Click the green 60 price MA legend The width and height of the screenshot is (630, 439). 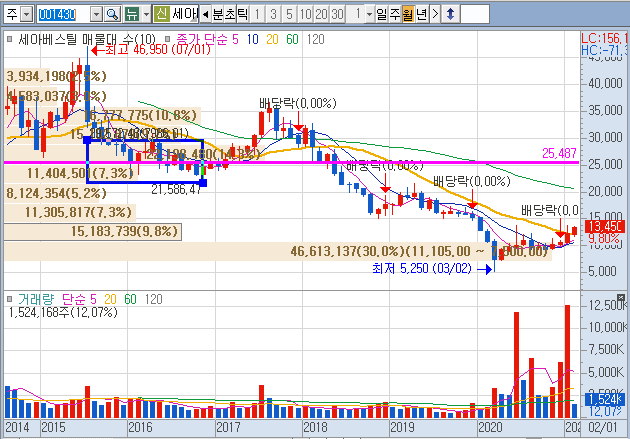point(292,39)
